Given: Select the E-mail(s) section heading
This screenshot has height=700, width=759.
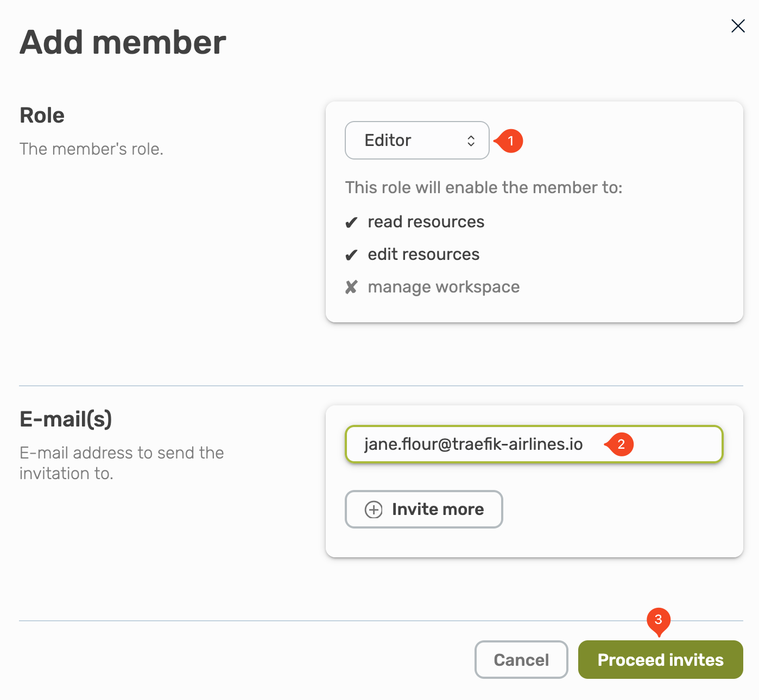Looking at the screenshot, I should 65,419.
